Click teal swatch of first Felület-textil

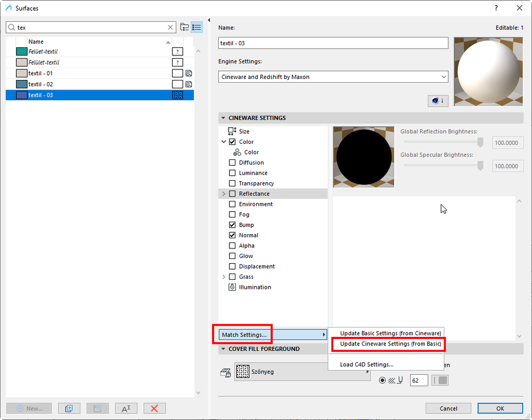[x=22, y=52]
